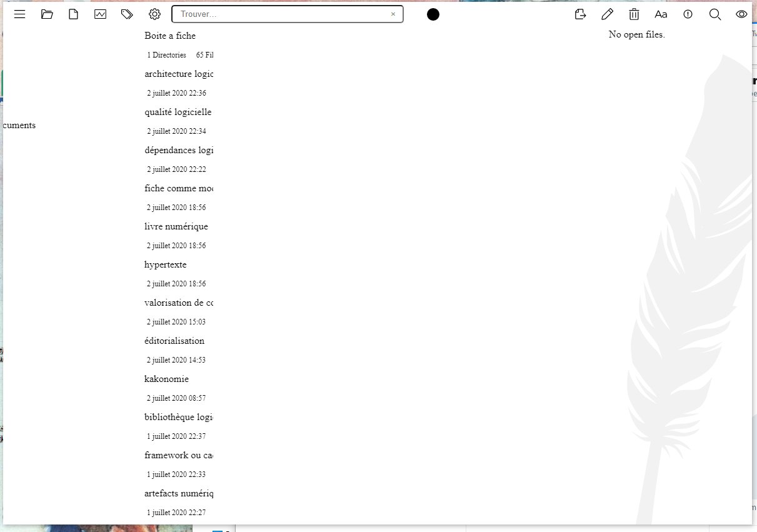Viewport: 757px width, 532px height.
Task: Delete file with the trash icon
Action: (x=634, y=14)
